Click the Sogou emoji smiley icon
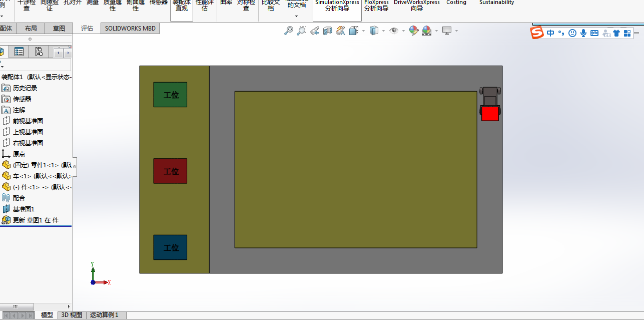The height and width of the screenshot is (320, 644). coord(572,33)
